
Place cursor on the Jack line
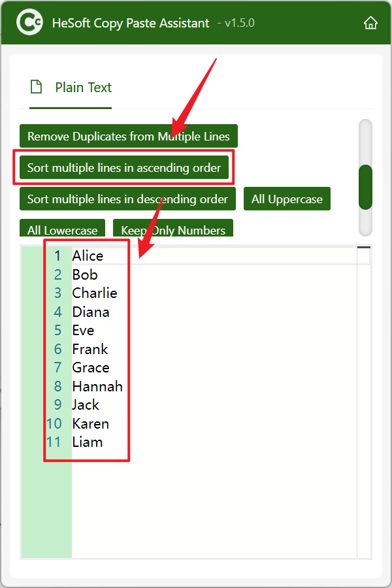(86, 405)
